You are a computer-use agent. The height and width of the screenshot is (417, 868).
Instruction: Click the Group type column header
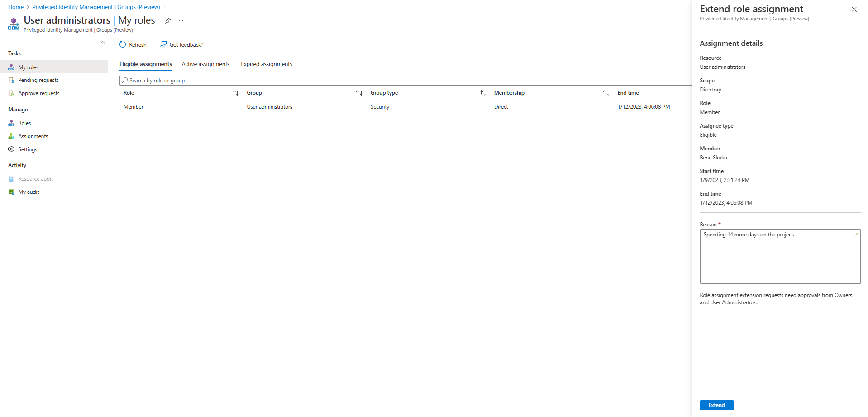[x=384, y=93]
